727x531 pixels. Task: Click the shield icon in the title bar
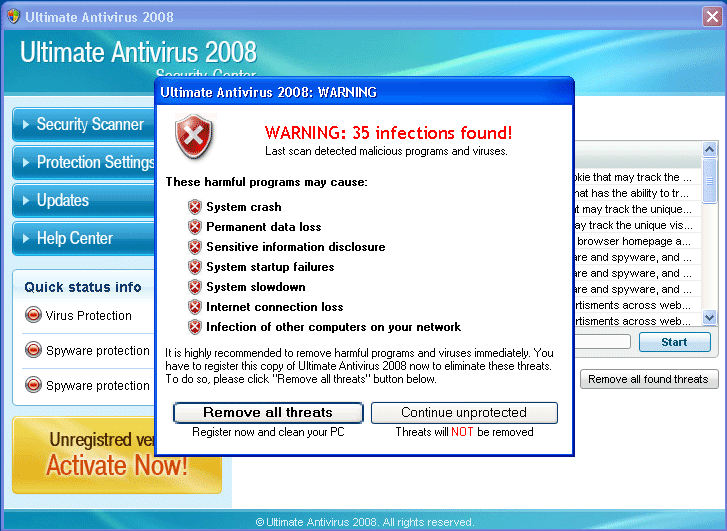[x=13, y=16]
